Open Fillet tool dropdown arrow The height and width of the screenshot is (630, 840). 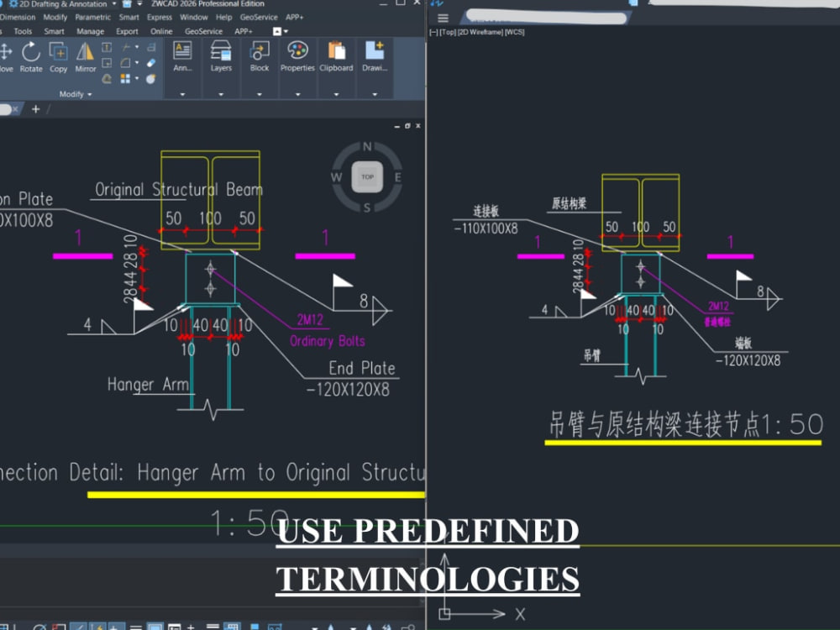tap(137, 63)
